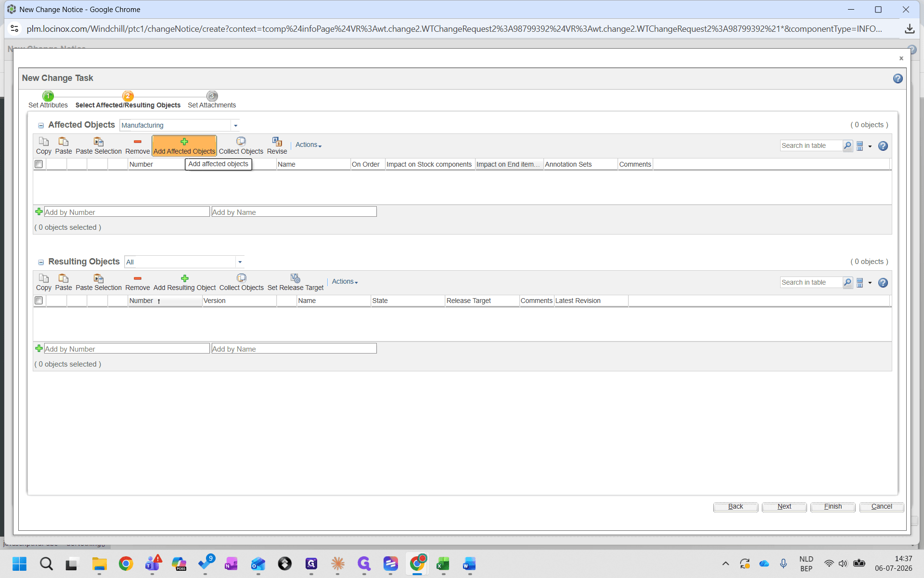Click the Cancel button
Viewport: 924px width, 578px height.
coord(881,507)
